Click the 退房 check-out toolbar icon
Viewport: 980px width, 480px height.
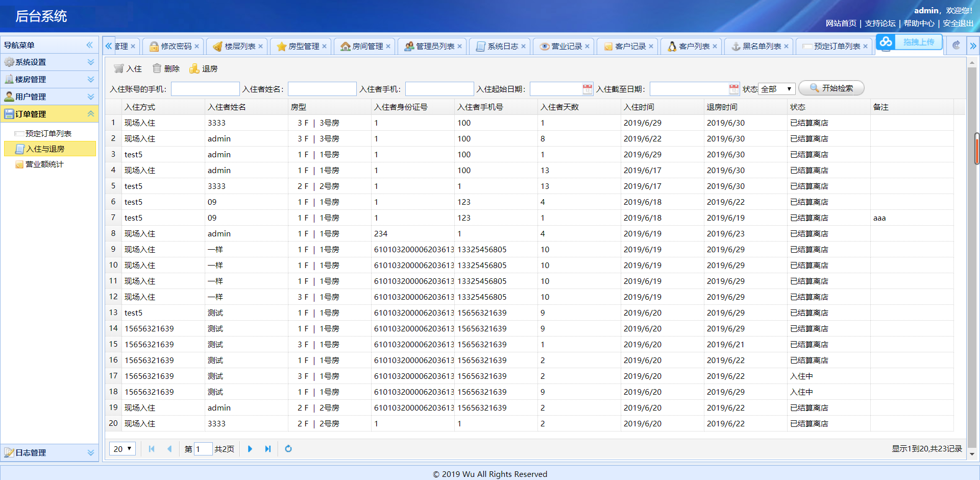coord(194,68)
